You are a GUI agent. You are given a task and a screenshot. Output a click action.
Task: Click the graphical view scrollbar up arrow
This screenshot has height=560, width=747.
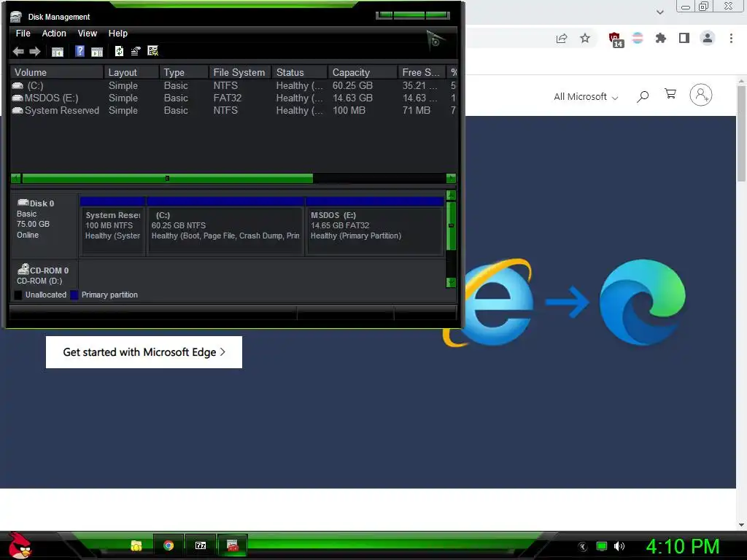coord(451,195)
